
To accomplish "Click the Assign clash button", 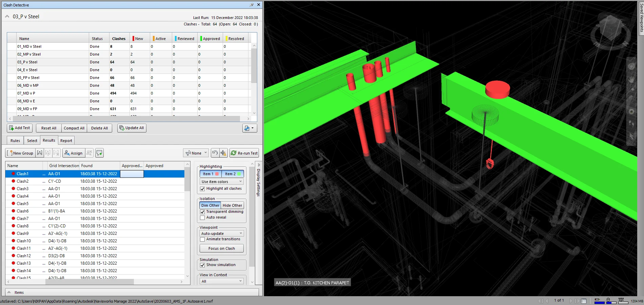I will pos(73,153).
